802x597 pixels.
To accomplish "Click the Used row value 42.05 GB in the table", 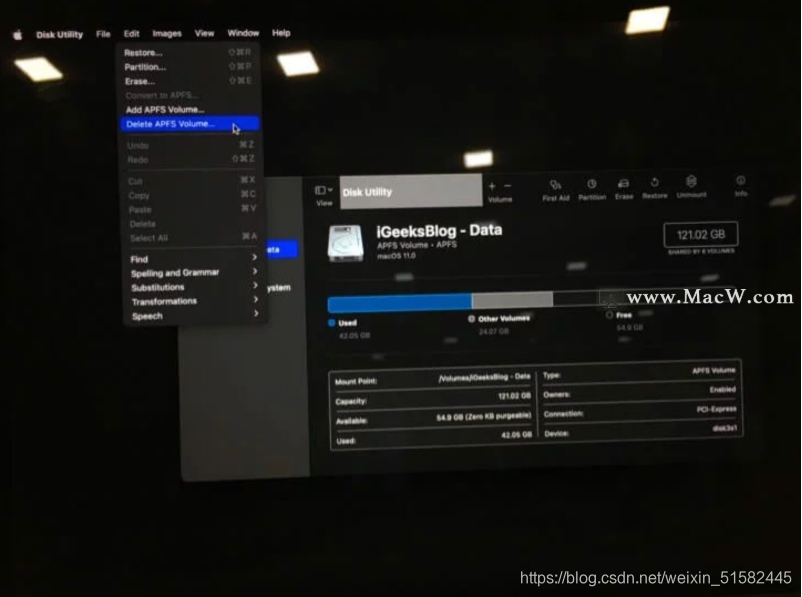I will click(516, 435).
